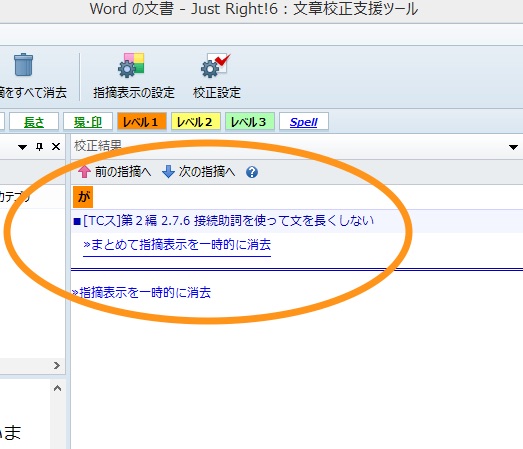523x449 pixels.
Task: Open help via blue question mark icon
Action: point(252,172)
